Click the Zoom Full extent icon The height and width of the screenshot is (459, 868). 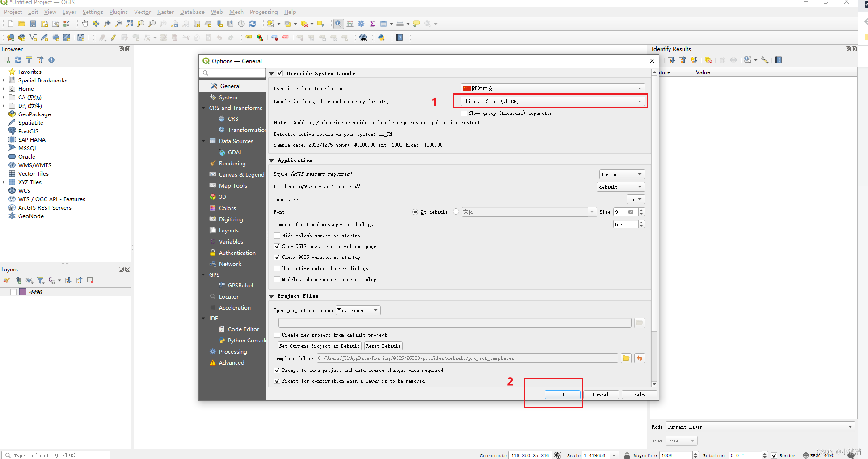130,24
